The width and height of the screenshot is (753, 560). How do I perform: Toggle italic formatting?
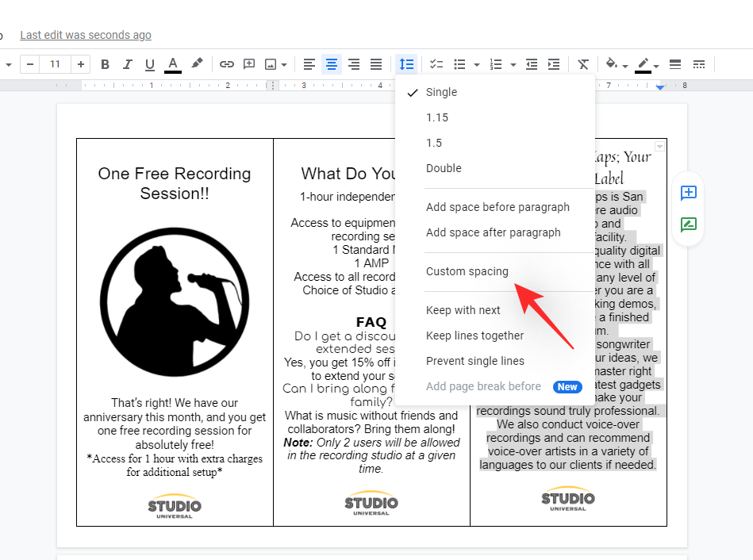coord(127,64)
